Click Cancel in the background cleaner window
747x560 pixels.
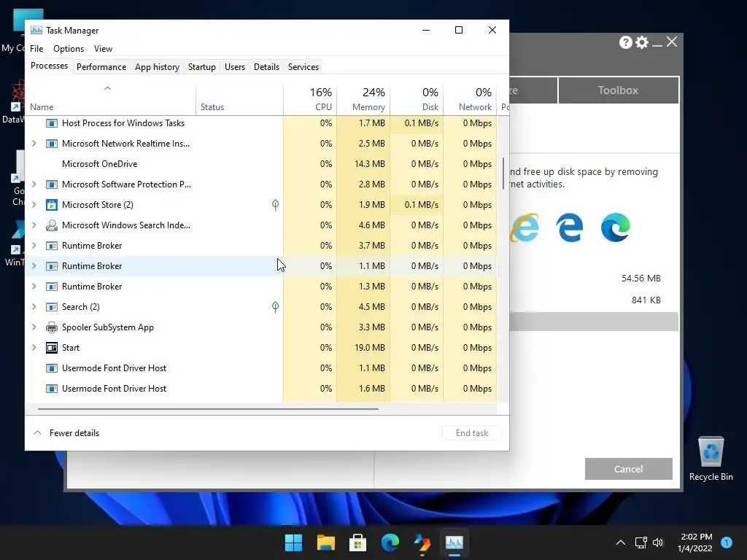click(628, 469)
